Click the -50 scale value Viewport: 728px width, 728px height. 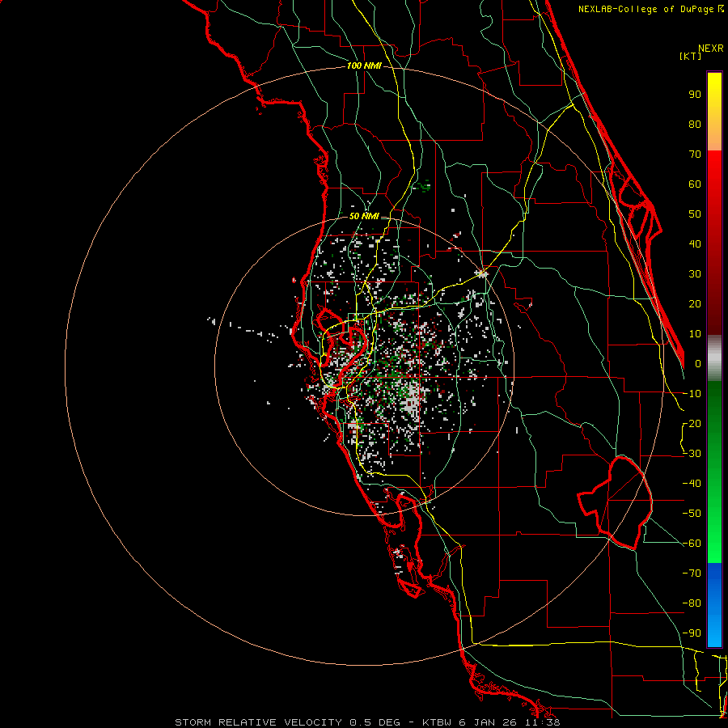click(692, 514)
